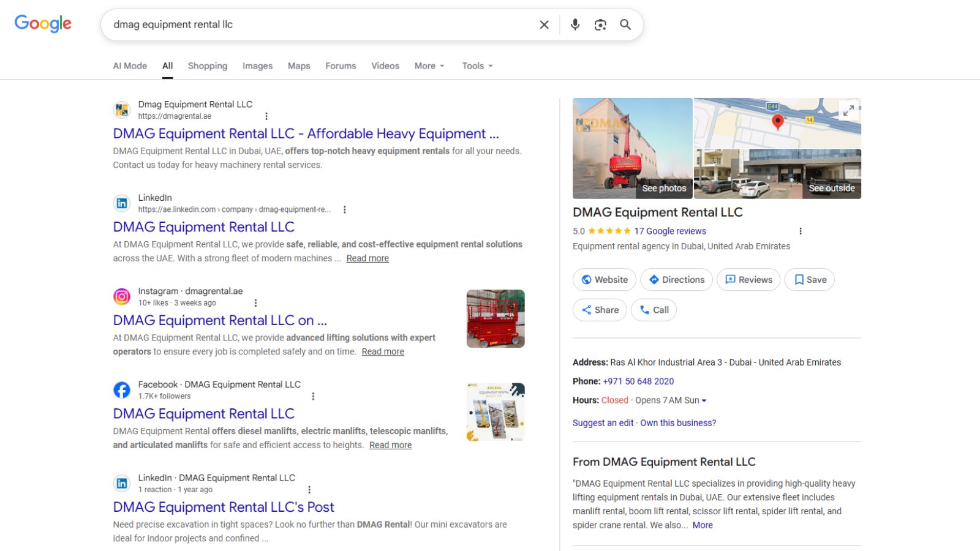Click the Reviews button
Image resolution: width=980 pixels, height=551 pixels.
[748, 280]
